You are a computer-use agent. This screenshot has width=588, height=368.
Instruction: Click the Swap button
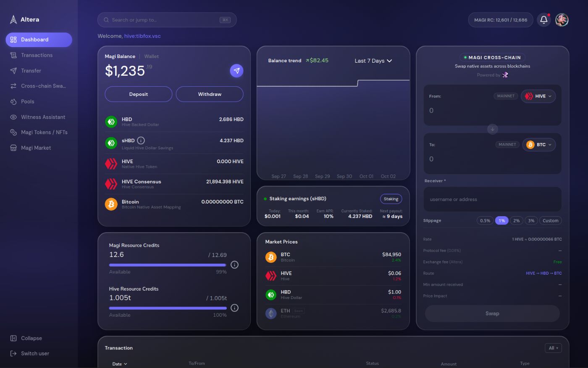point(492,313)
